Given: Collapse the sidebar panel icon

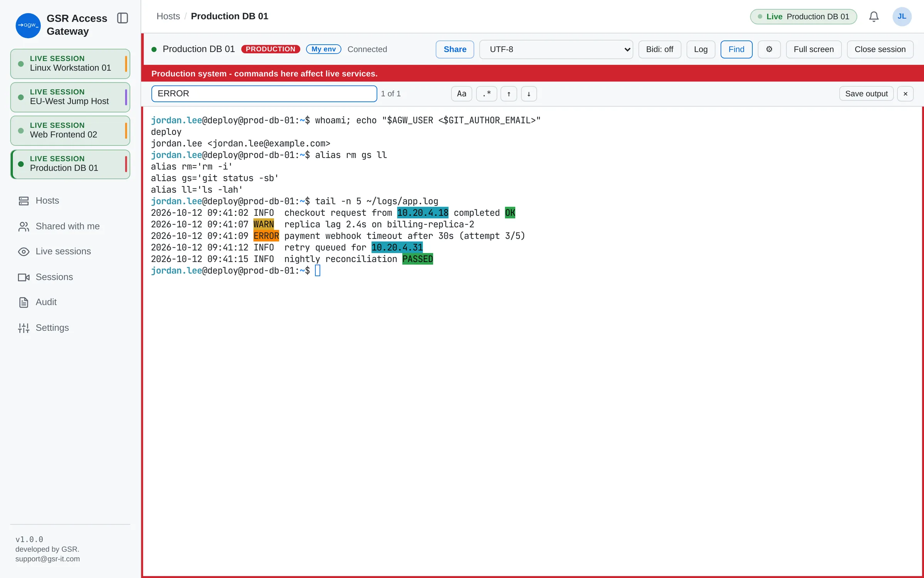Looking at the screenshot, I should pyautogui.click(x=122, y=18).
